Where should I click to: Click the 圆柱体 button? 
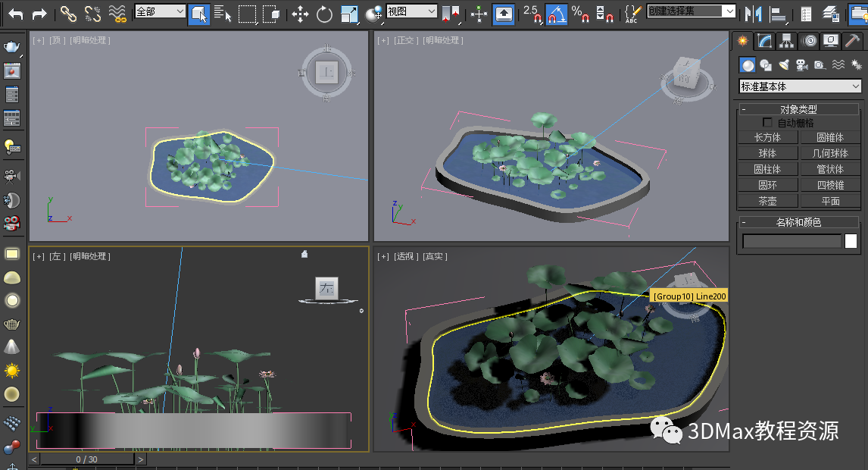point(767,169)
